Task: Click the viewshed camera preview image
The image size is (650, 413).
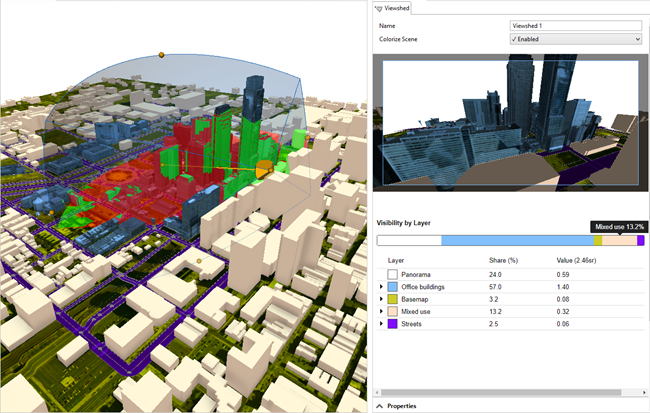Action: [510, 120]
